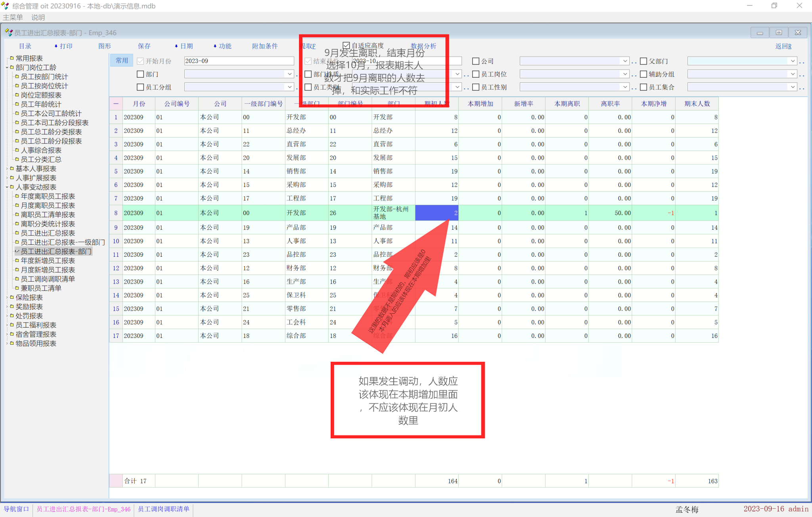Click the 开始月份 input field
This screenshot has height=517, width=812.
pyautogui.click(x=239, y=61)
